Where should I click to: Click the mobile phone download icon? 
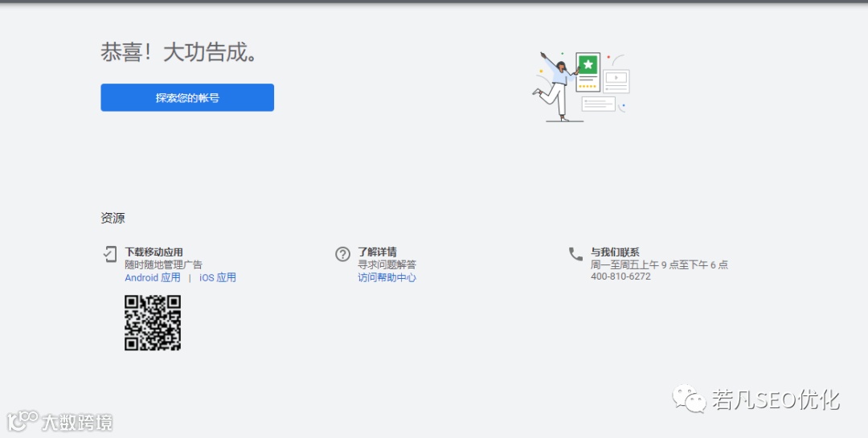point(109,254)
